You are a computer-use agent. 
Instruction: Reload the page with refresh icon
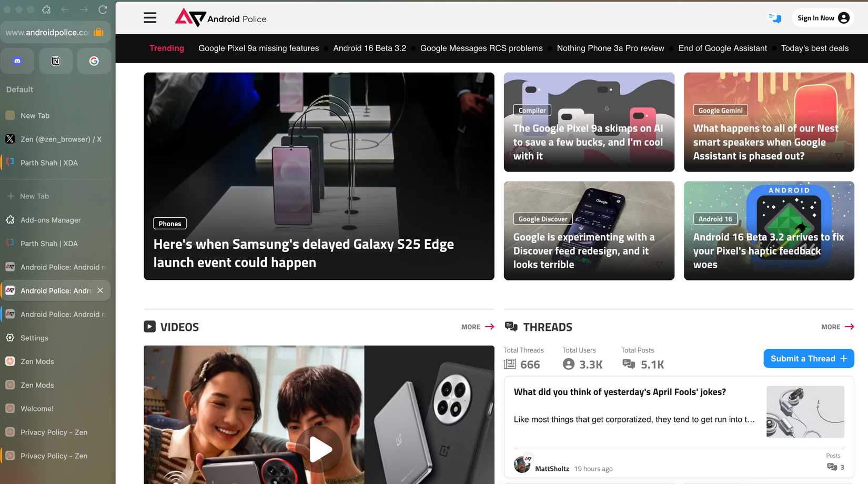coord(103,9)
